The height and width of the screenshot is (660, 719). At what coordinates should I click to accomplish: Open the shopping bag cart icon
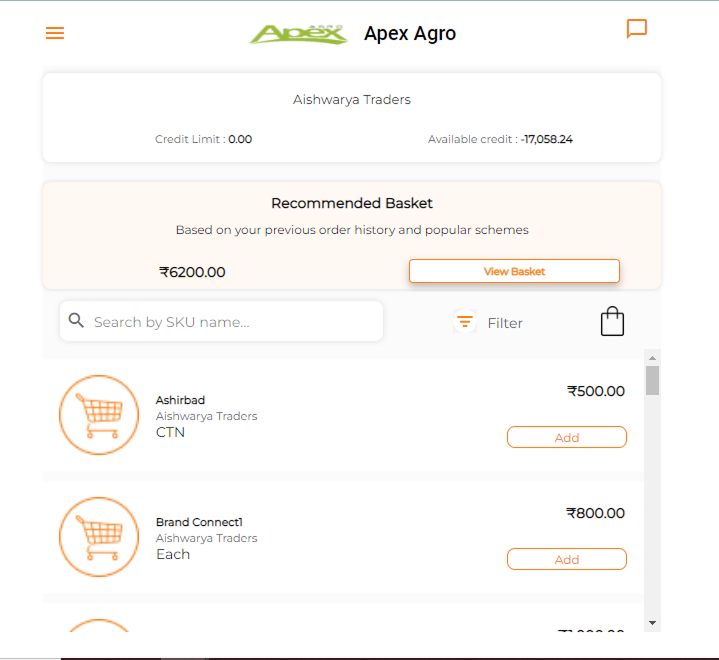612,321
